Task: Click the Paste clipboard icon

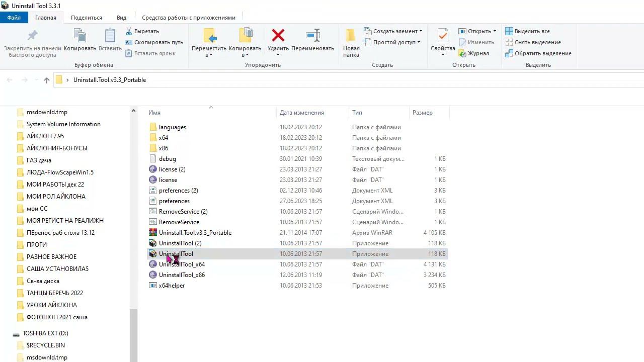Action: coord(110,35)
